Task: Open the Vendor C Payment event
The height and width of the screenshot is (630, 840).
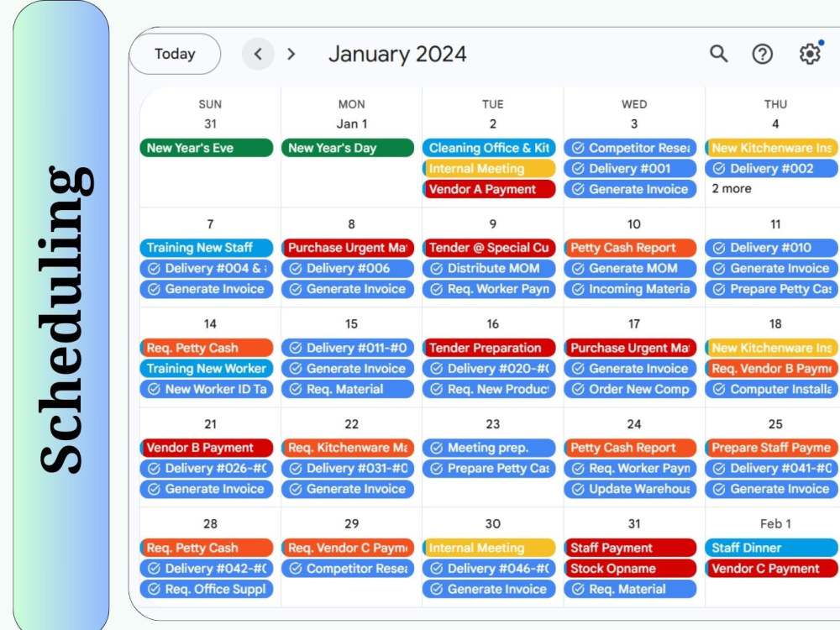Action: coord(772,569)
